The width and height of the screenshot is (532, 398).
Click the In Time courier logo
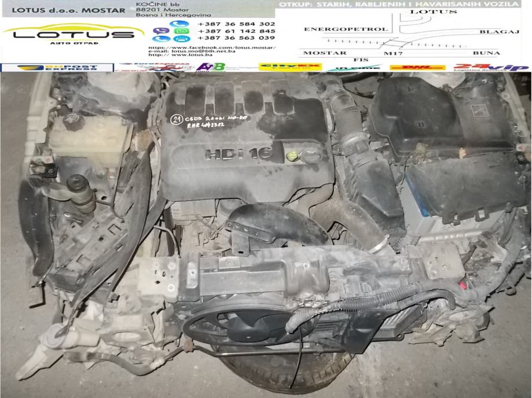tap(354, 68)
